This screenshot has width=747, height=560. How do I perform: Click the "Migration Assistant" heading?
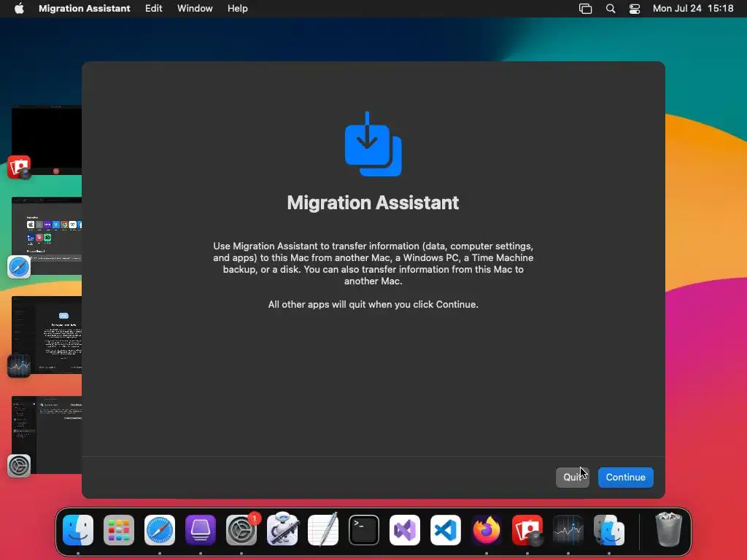coord(373,203)
